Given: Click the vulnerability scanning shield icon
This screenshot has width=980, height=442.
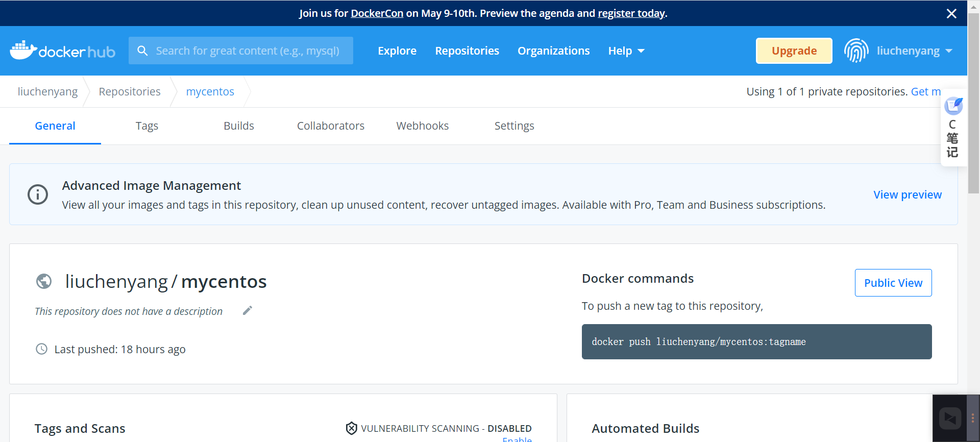Looking at the screenshot, I should 351,428.
